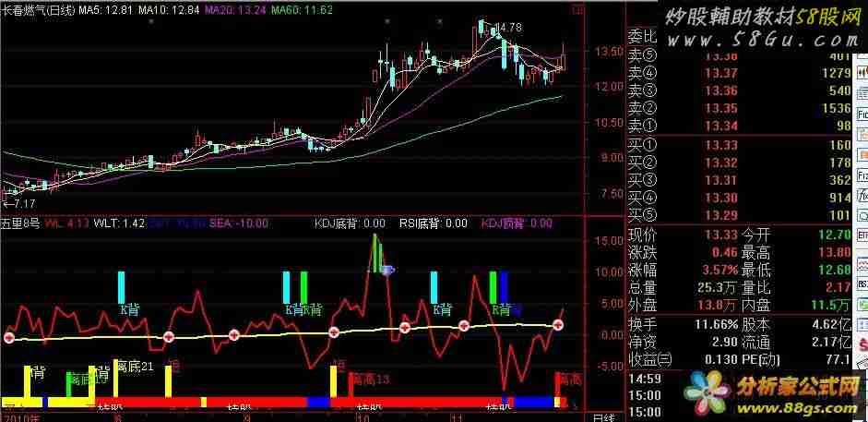Click the 离高13 annotation in indicator panel
The width and height of the screenshot is (868, 422).
370,380
